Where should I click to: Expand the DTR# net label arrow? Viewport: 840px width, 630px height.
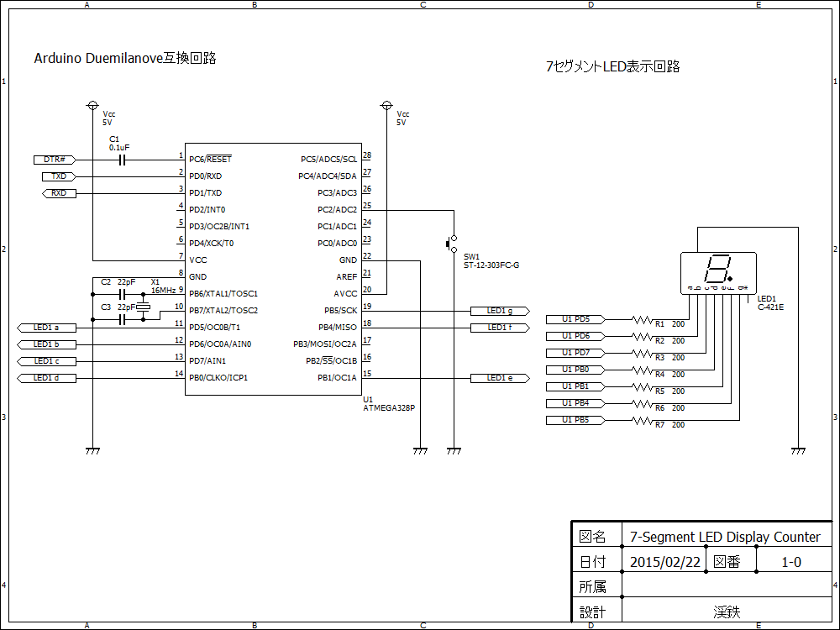coord(53,159)
